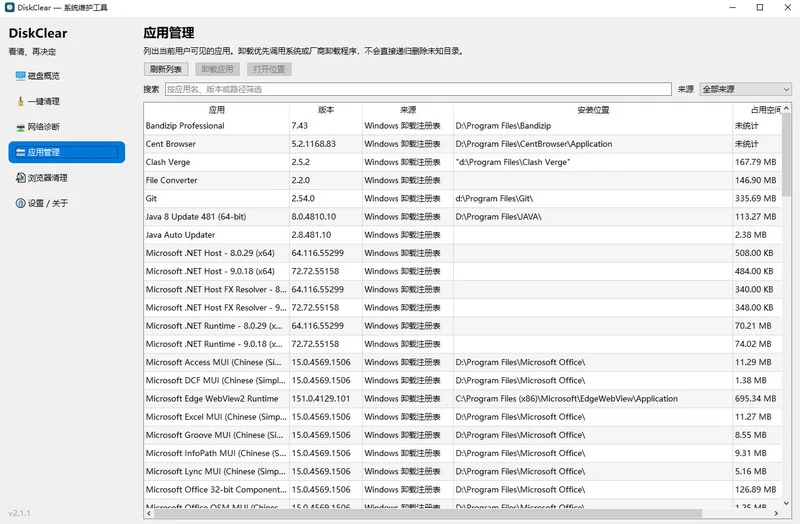This screenshot has width=800, height=524.
Task: Select Microsoft DCF MUI row
Action: pos(463,381)
